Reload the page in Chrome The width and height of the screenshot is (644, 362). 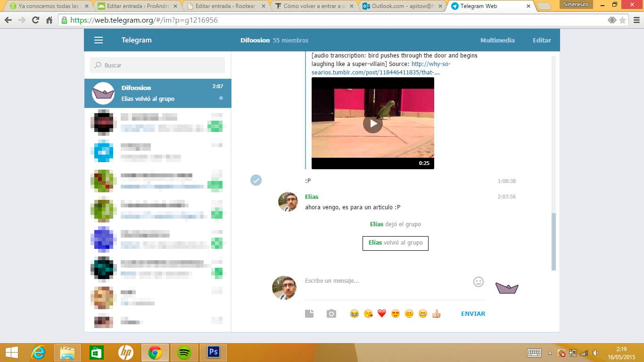point(35,20)
